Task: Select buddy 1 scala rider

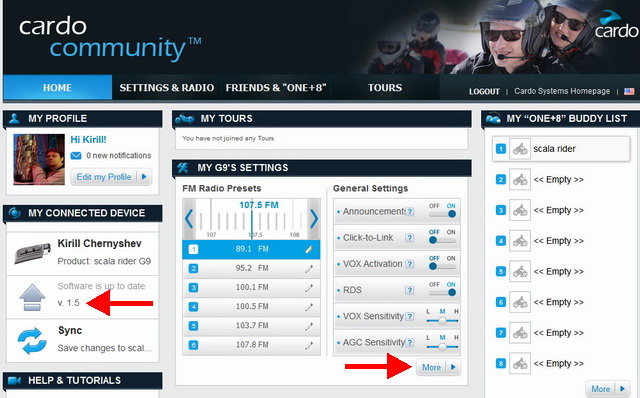Action: click(561, 149)
